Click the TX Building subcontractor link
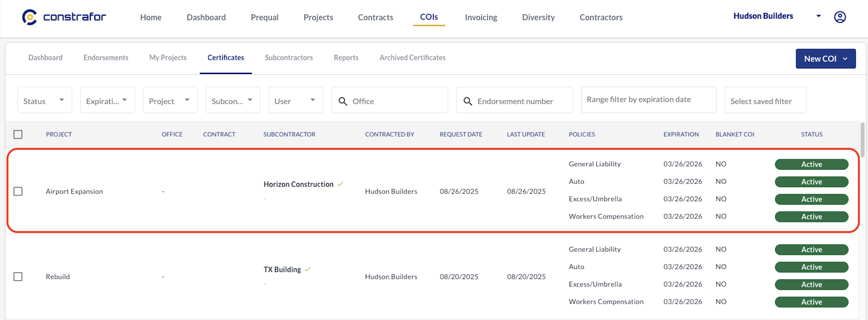This screenshot has width=868, height=320. [x=282, y=269]
